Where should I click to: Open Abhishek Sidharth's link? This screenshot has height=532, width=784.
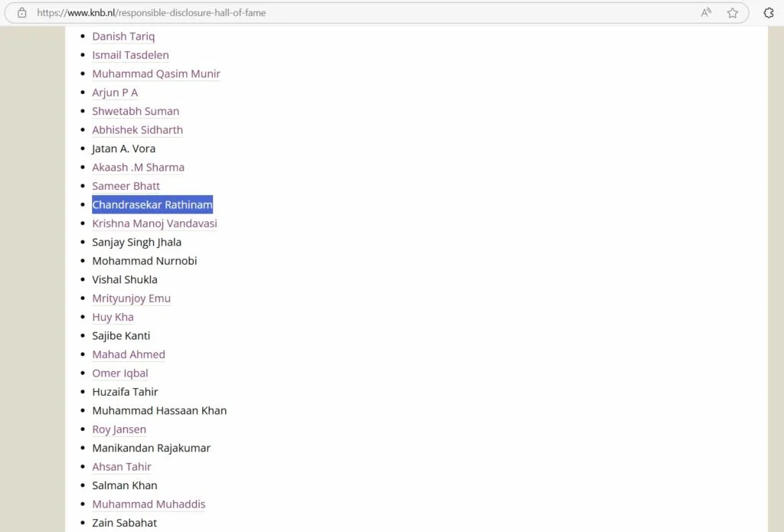(137, 130)
